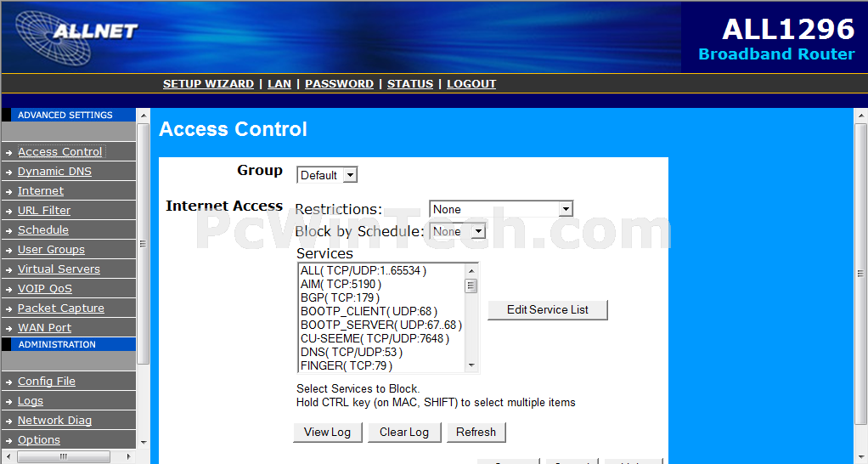Select CU-SEEME( TCP/UDP:7648 ) service
Viewport: 868px width, 464px height.
click(375, 338)
